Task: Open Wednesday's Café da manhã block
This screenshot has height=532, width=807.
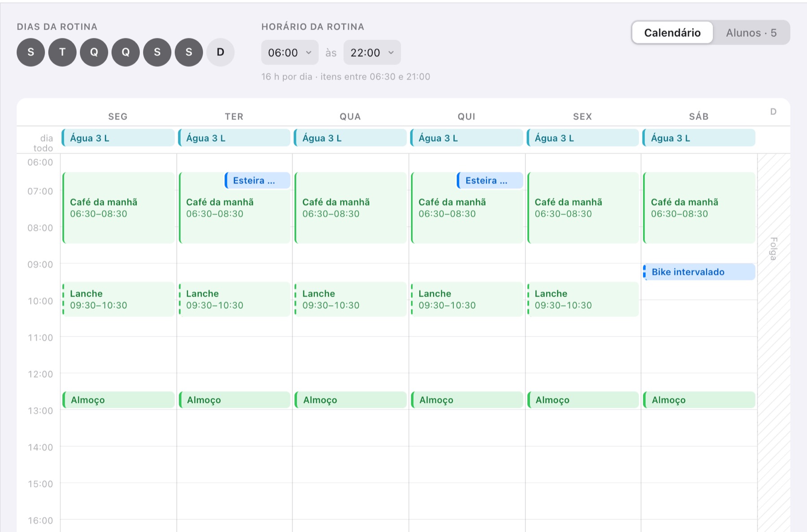Action: pyautogui.click(x=350, y=208)
